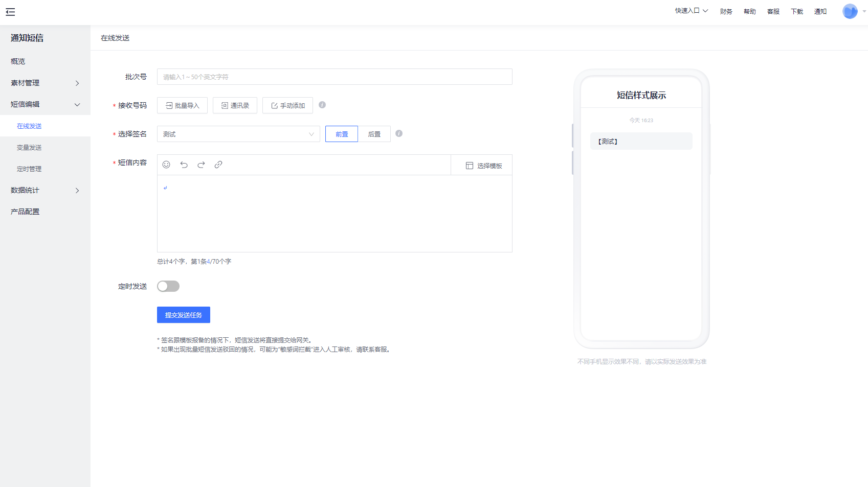Click the 批量导入 button
Image resolution: width=868 pixels, height=487 pixels.
[x=182, y=105]
